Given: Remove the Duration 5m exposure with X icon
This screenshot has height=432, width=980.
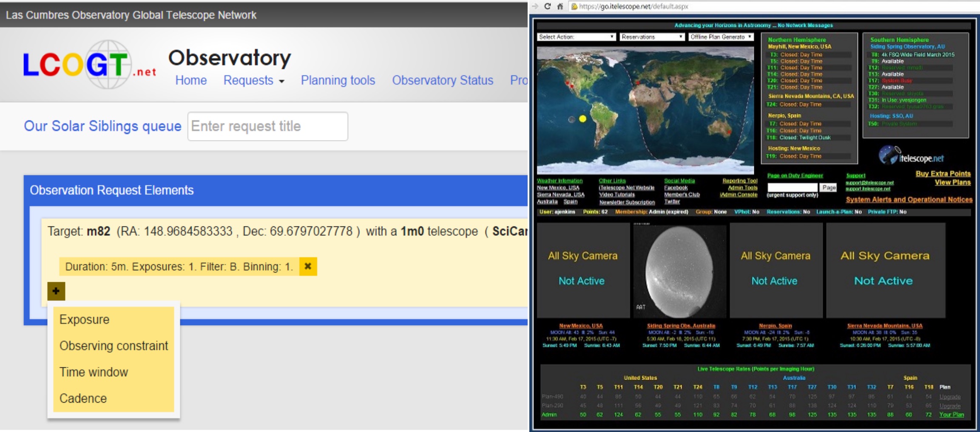Looking at the screenshot, I should [x=308, y=266].
